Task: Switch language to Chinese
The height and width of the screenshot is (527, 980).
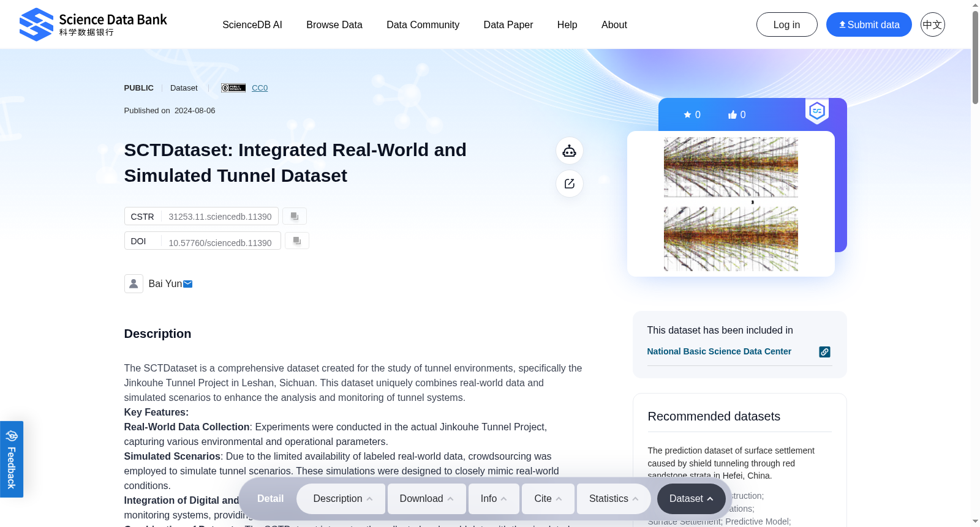Action: (933, 24)
